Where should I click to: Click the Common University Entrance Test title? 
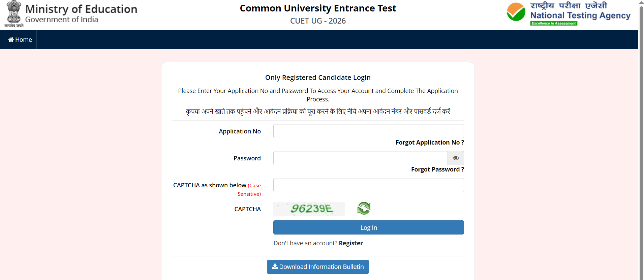coord(318,8)
